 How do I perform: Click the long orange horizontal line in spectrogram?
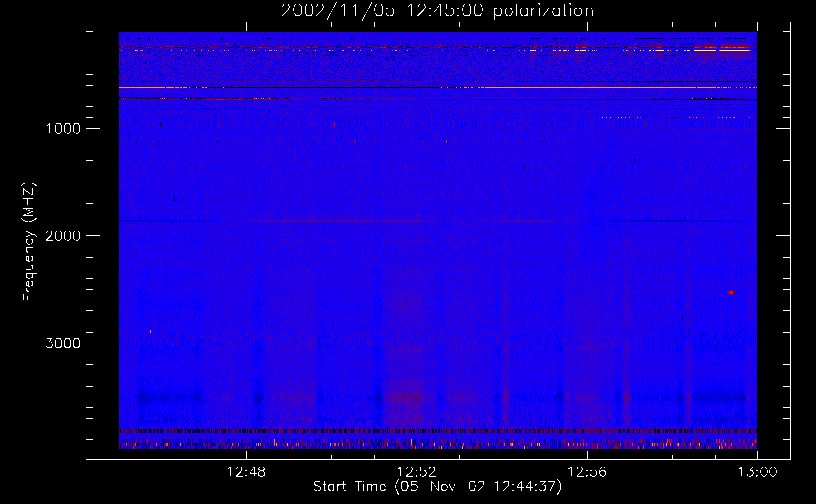coord(438,87)
